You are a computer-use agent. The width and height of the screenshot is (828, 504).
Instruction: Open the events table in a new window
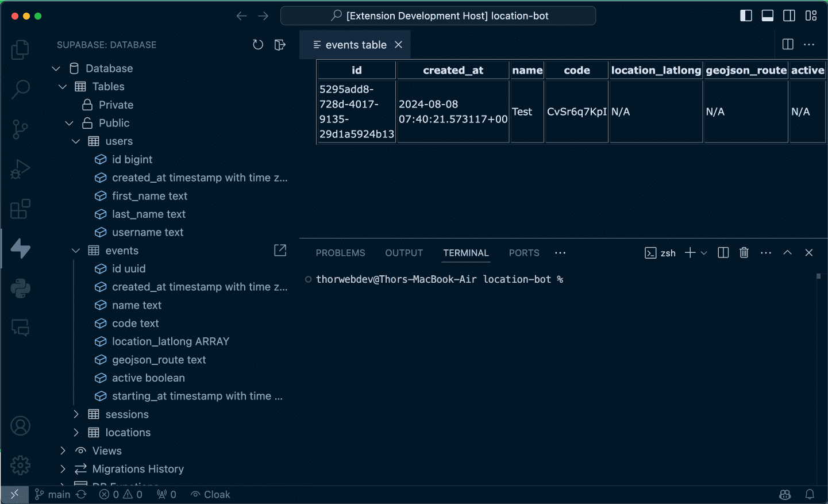coord(280,250)
